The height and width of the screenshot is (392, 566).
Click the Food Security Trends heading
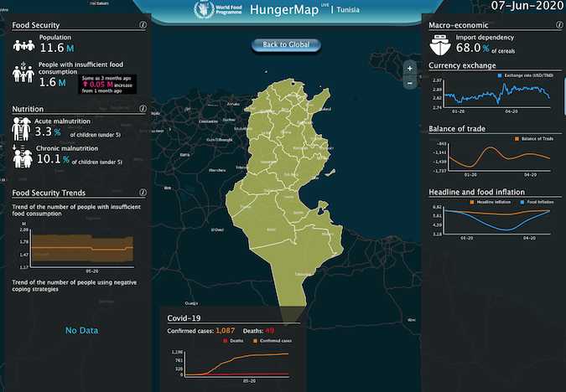coord(49,193)
